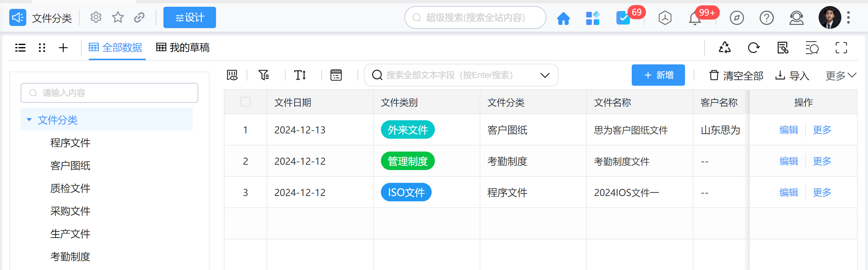Click the 新增 button
This screenshot has height=270, width=868.
[x=658, y=75]
